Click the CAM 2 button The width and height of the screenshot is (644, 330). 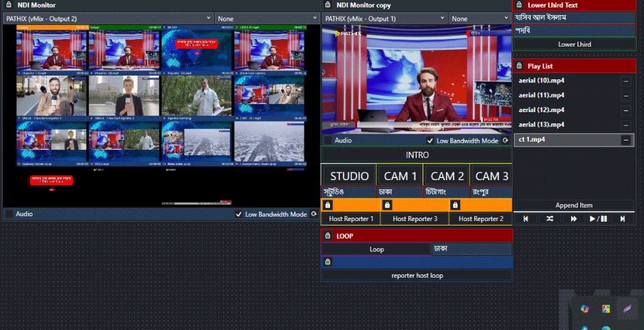(x=447, y=176)
